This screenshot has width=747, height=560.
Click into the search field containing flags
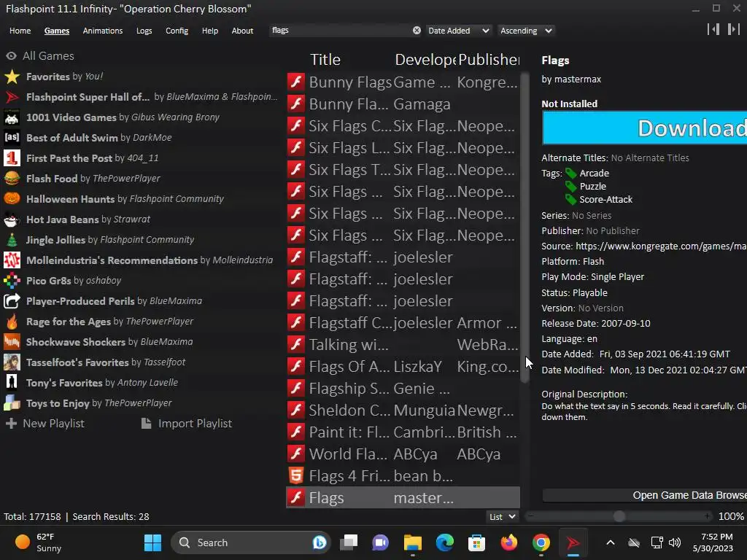(x=340, y=31)
